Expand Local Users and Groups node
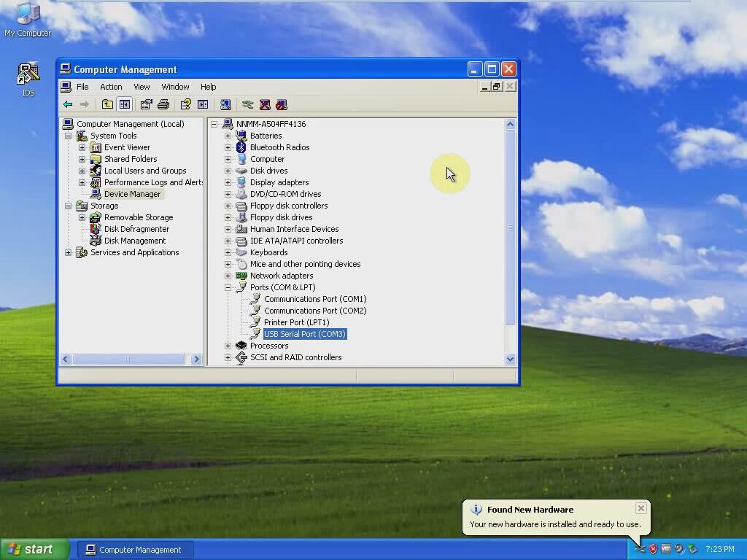Image resolution: width=747 pixels, height=560 pixels. coord(82,171)
